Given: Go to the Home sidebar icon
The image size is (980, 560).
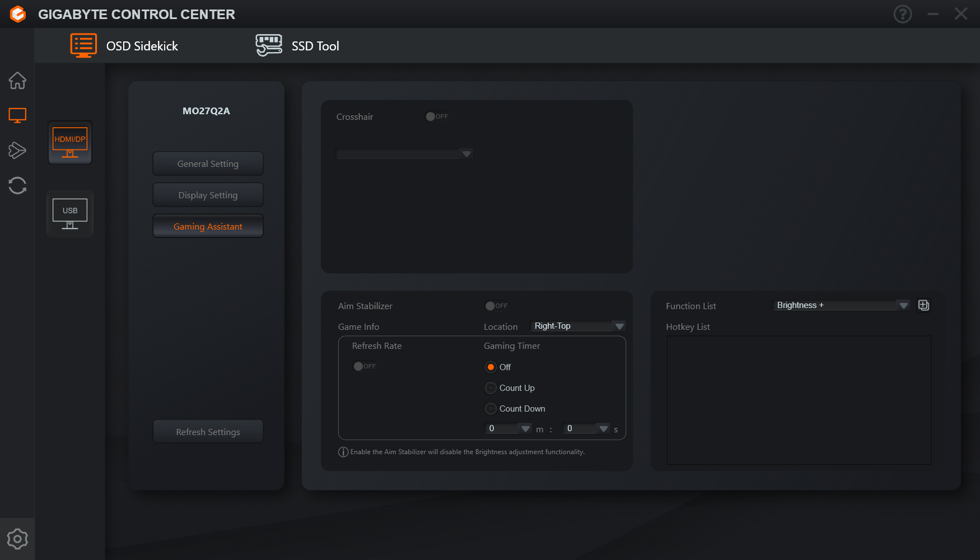Looking at the screenshot, I should point(17,81).
